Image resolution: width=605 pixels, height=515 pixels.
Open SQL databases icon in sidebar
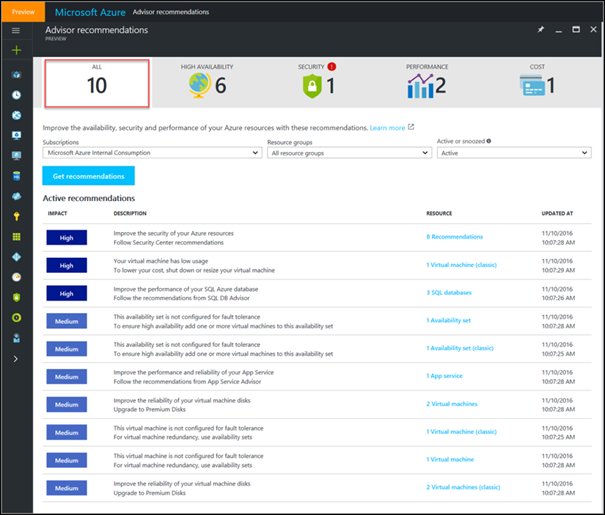click(x=16, y=176)
